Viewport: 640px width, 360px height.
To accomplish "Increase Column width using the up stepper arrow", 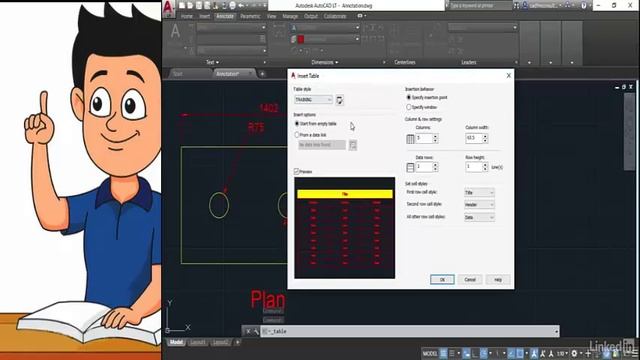I will pyautogui.click(x=485, y=136).
